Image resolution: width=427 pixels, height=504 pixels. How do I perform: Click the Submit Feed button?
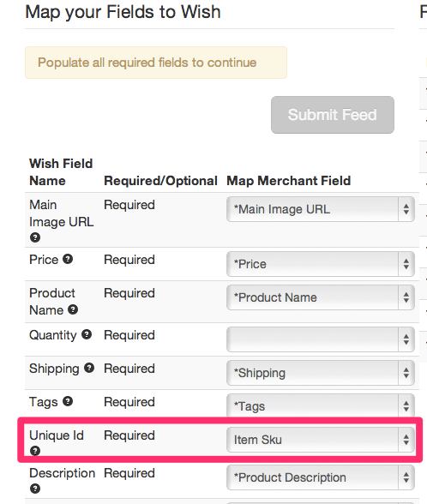[333, 115]
